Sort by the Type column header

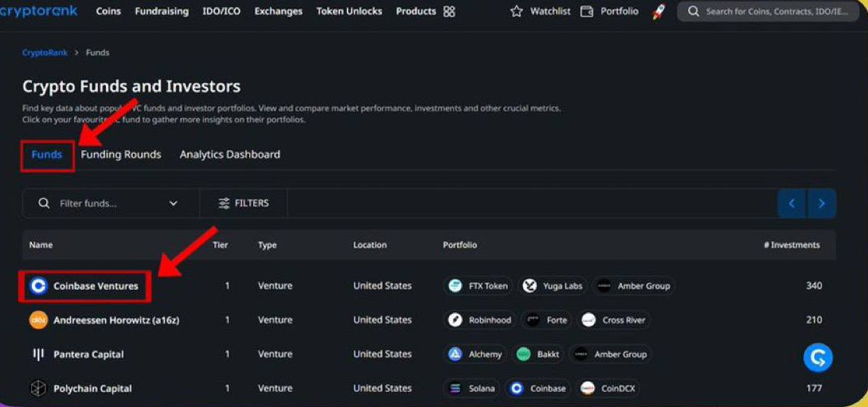[268, 245]
